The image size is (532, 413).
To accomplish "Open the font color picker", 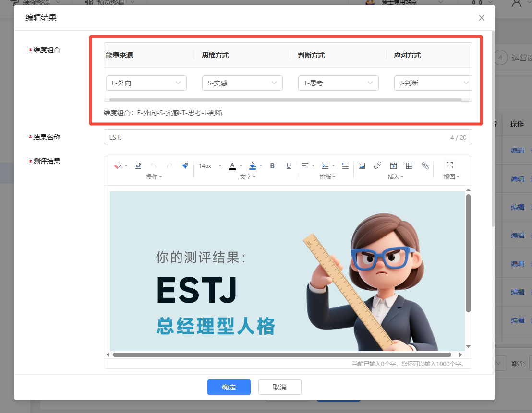I will (232, 165).
